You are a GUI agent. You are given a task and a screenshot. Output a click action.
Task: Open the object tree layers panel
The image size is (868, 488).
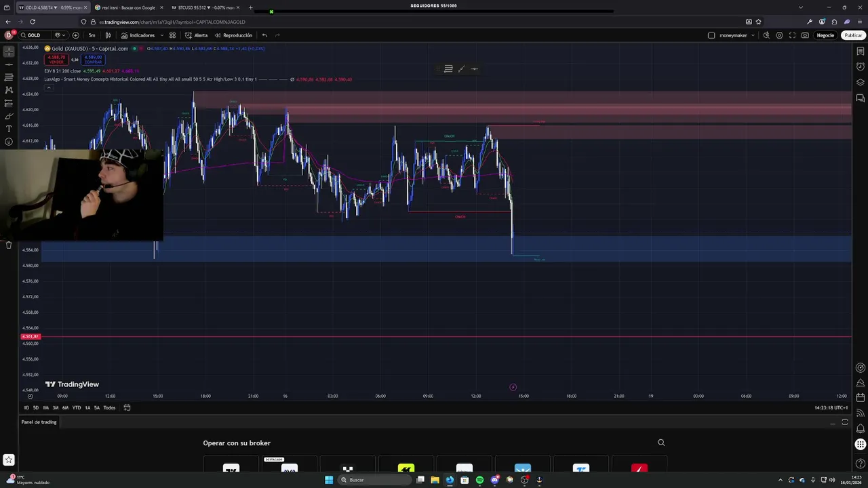pyautogui.click(x=861, y=82)
